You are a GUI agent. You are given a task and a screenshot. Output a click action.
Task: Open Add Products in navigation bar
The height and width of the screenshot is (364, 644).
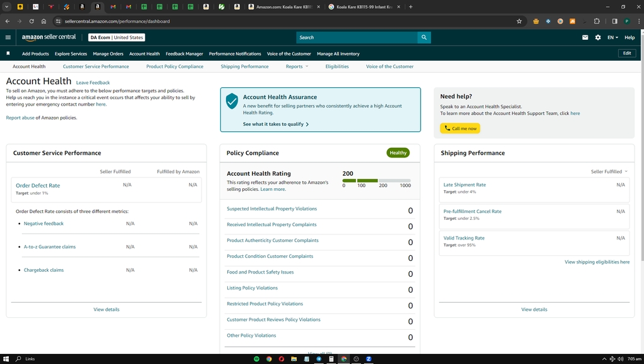click(x=35, y=54)
